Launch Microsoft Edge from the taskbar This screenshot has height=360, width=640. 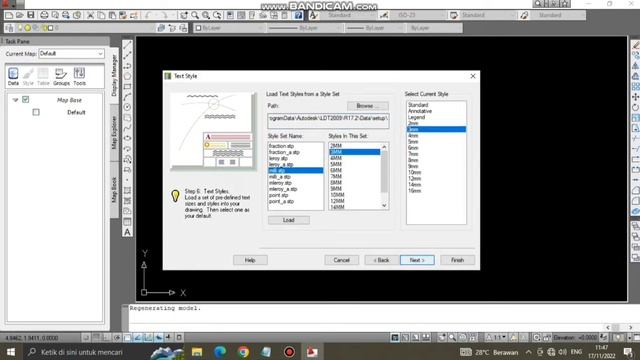click(x=220, y=352)
